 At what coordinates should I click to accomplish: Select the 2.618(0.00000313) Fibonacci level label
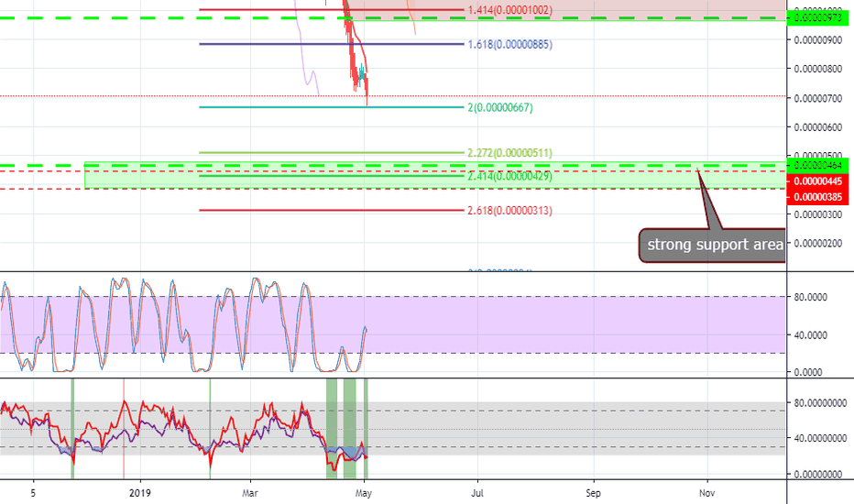pos(509,211)
